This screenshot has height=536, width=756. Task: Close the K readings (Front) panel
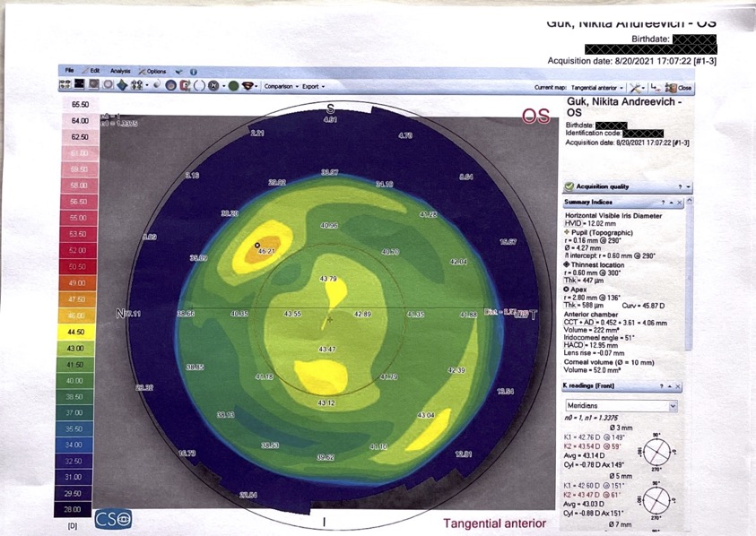click(678, 386)
